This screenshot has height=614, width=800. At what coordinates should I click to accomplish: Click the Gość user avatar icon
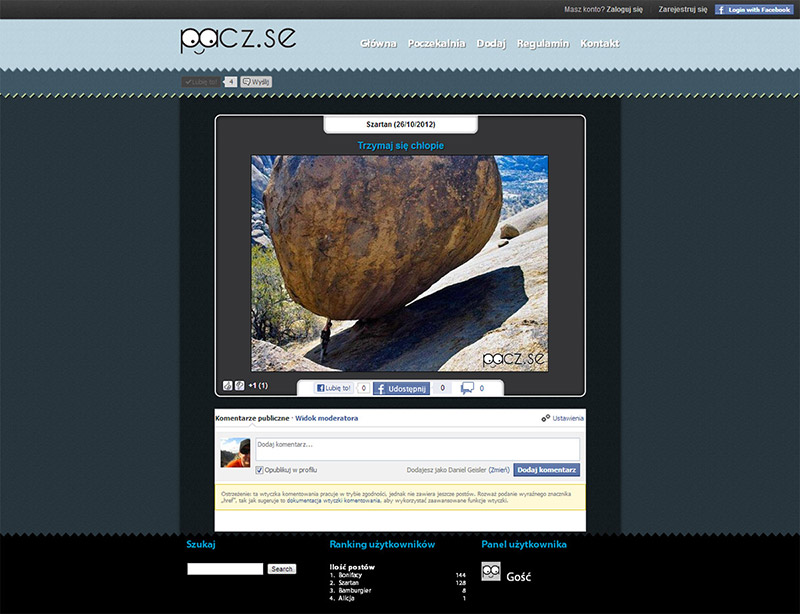coord(490,571)
